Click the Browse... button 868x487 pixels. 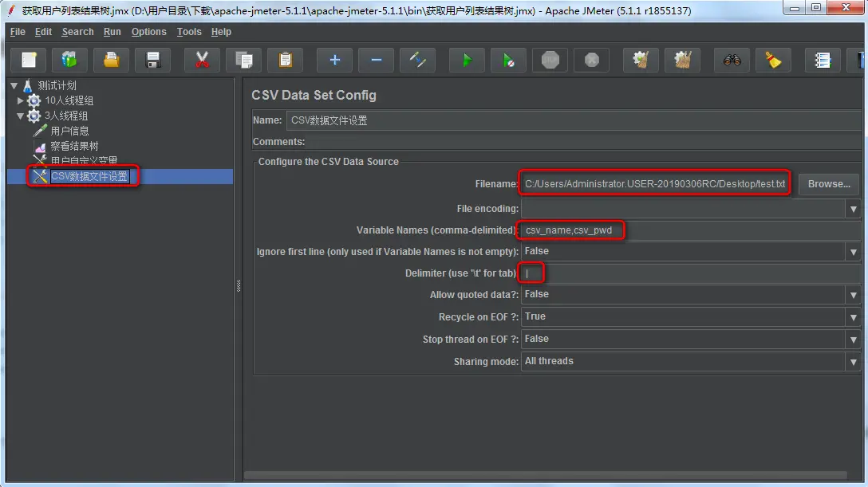pyautogui.click(x=829, y=183)
